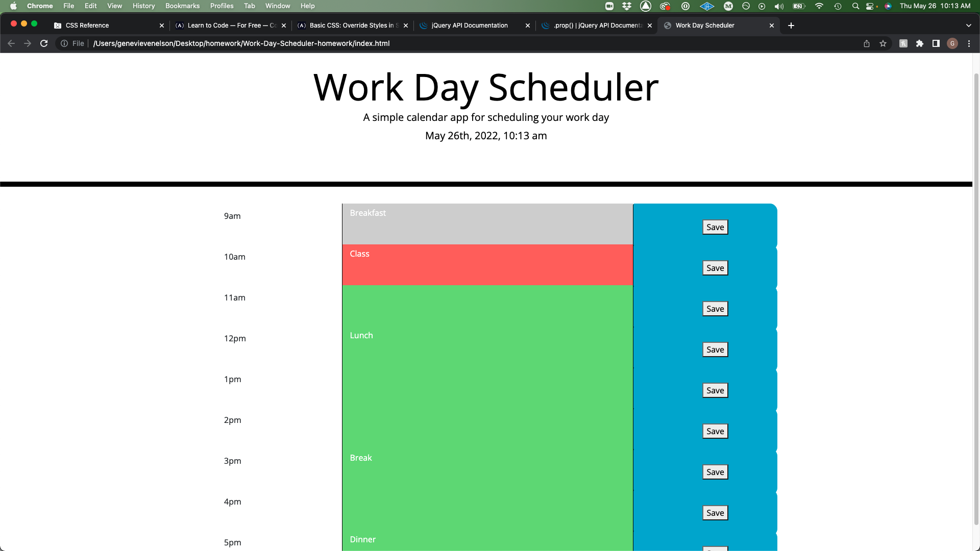Click the menu bar date and time
Image resolution: width=980 pixels, height=551 pixels.
tap(935, 6)
